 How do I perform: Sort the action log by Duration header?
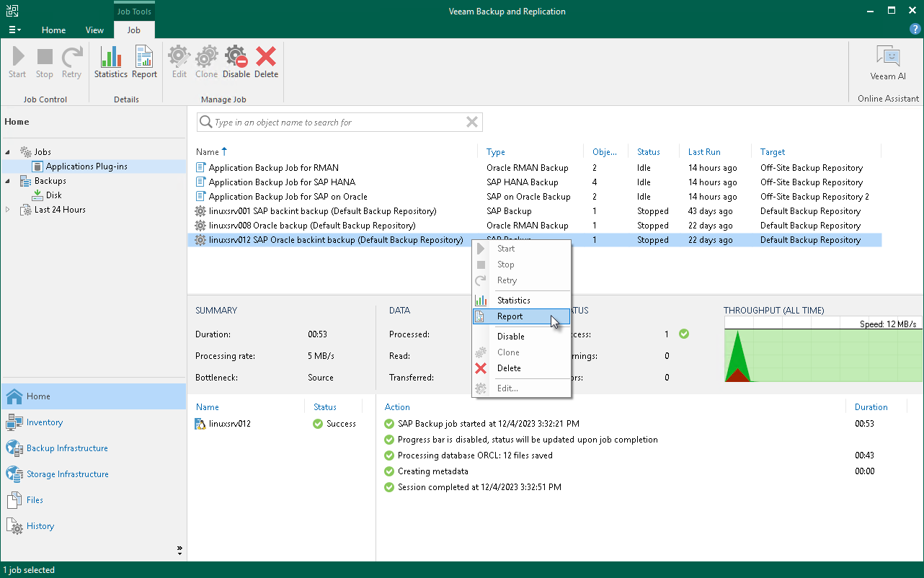click(x=871, y=407)
